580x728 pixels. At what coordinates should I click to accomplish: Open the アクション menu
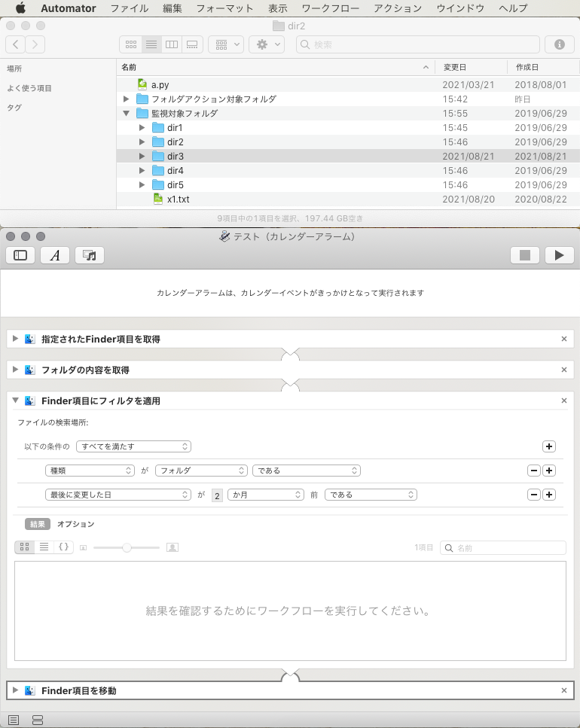click(398, 8)
